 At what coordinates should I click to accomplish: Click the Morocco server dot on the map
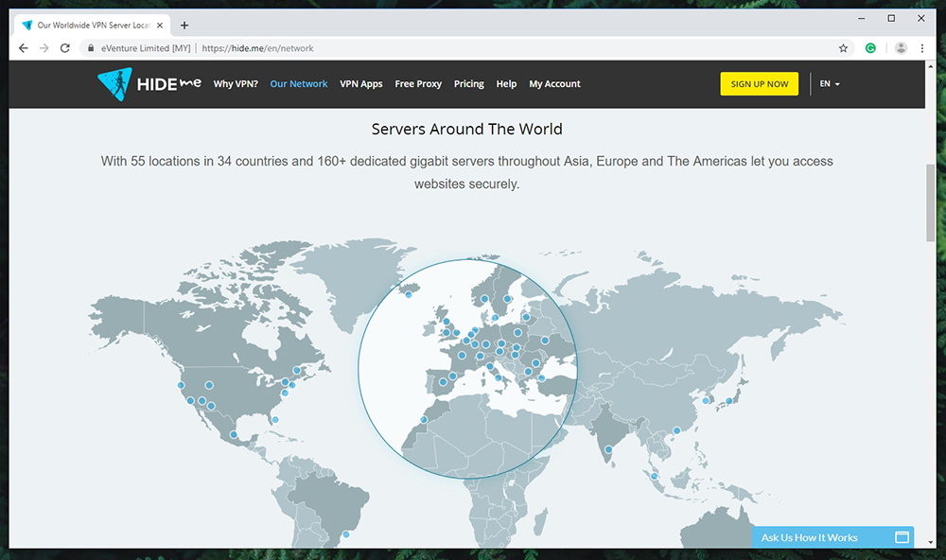pos(424,419)
